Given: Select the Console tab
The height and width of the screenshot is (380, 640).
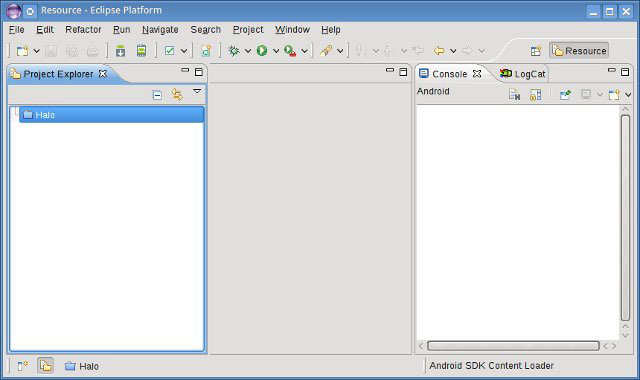Looking at the screenshot, I should pos(449,74).
